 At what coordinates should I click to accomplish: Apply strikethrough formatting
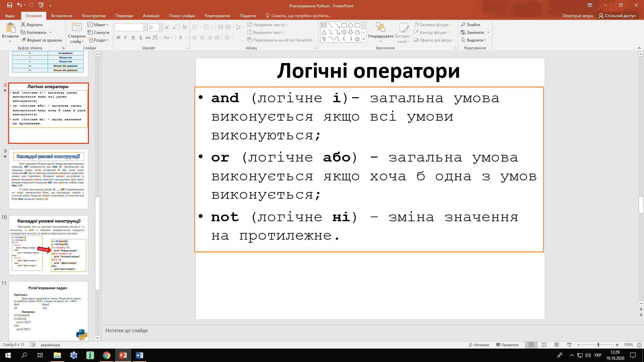coord(148,38)
